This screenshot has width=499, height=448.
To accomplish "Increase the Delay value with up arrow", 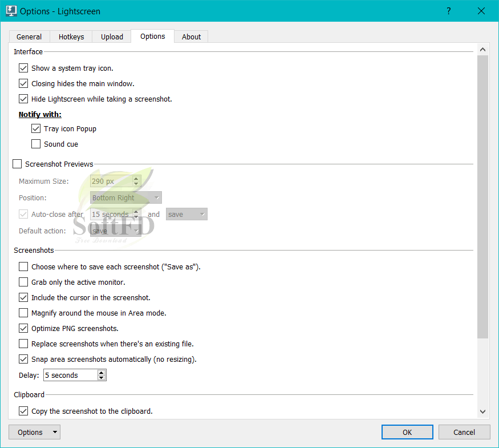I will tap(101, 373).
